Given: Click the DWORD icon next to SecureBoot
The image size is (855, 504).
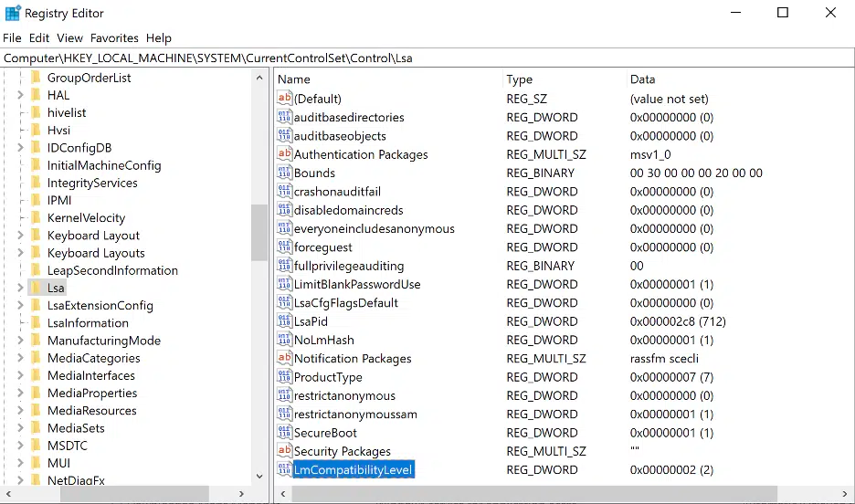Looking at the screenshot, I should [x=284, y=432].
